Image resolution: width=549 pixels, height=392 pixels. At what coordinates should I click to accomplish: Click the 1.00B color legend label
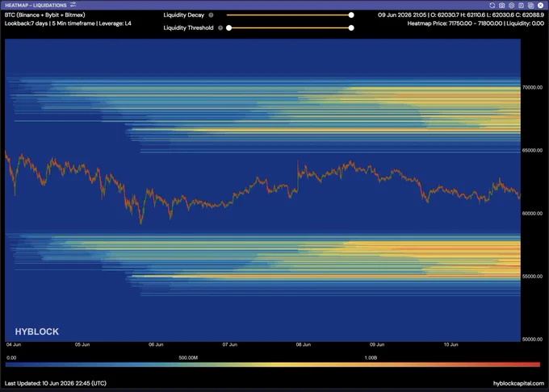371,358
